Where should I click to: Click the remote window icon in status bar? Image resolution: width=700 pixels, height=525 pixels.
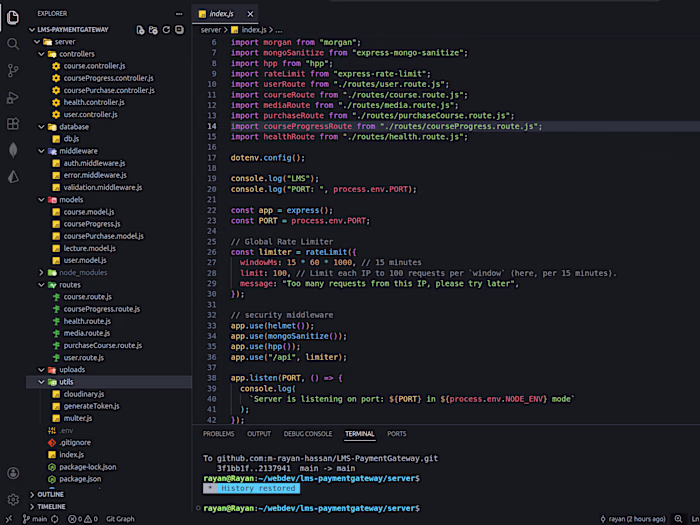coord(8,519)
